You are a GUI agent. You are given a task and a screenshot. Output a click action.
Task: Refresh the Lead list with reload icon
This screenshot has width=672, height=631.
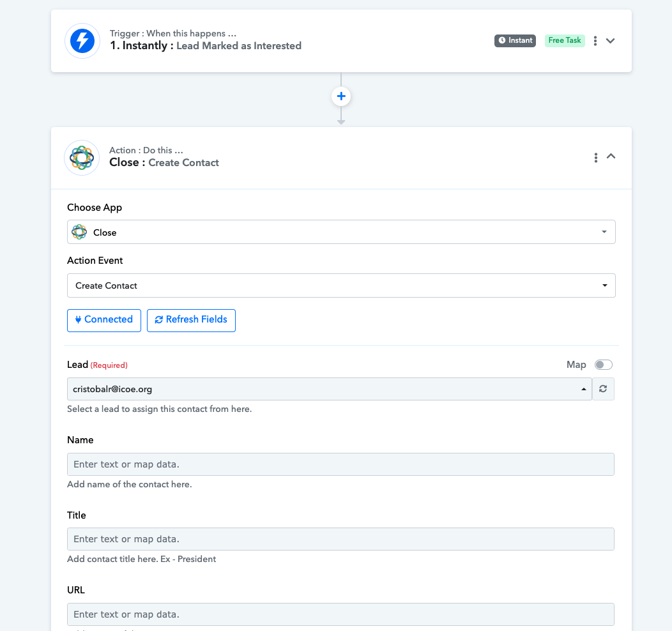(x=603, y=389)
